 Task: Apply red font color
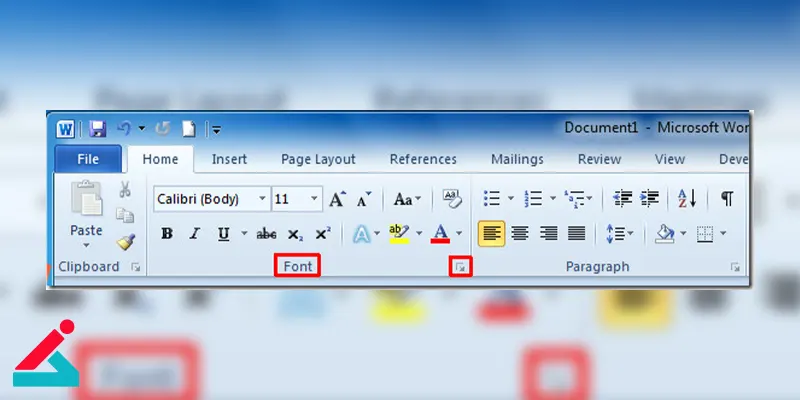tap(440, 234)
